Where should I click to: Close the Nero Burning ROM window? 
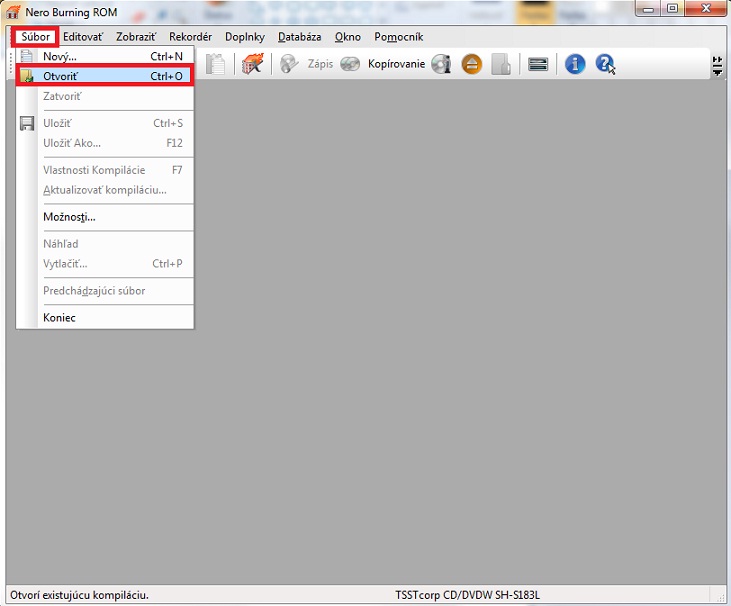click(x=706, y=8)
